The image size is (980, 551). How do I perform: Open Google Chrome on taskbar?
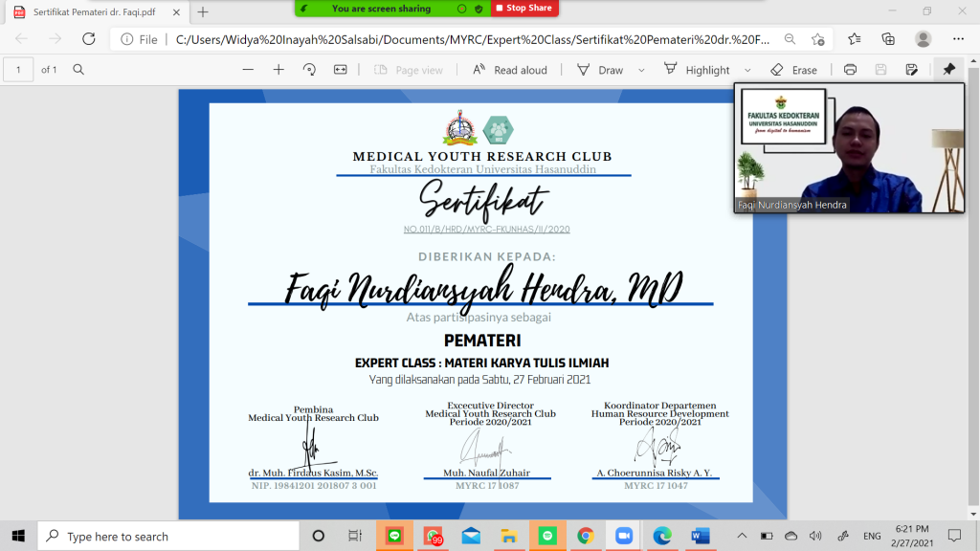586,536
